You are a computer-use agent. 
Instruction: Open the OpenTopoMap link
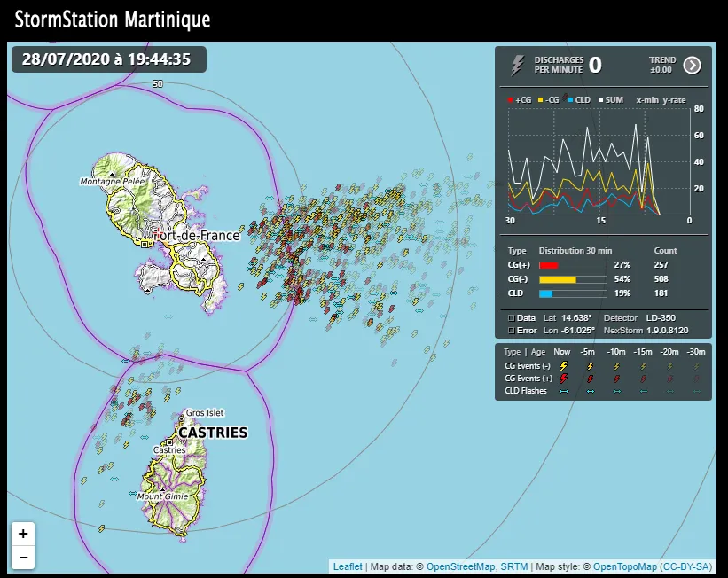(x=624, y=566)
